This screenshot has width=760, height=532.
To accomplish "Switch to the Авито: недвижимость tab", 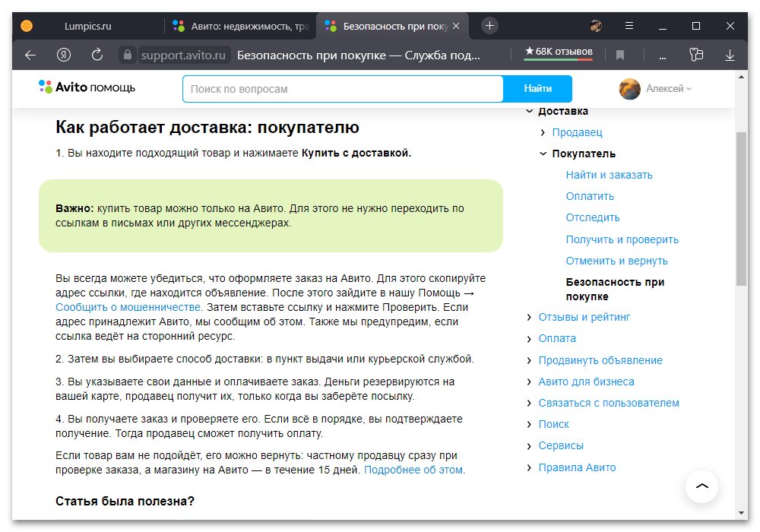I will click(242, 26).
